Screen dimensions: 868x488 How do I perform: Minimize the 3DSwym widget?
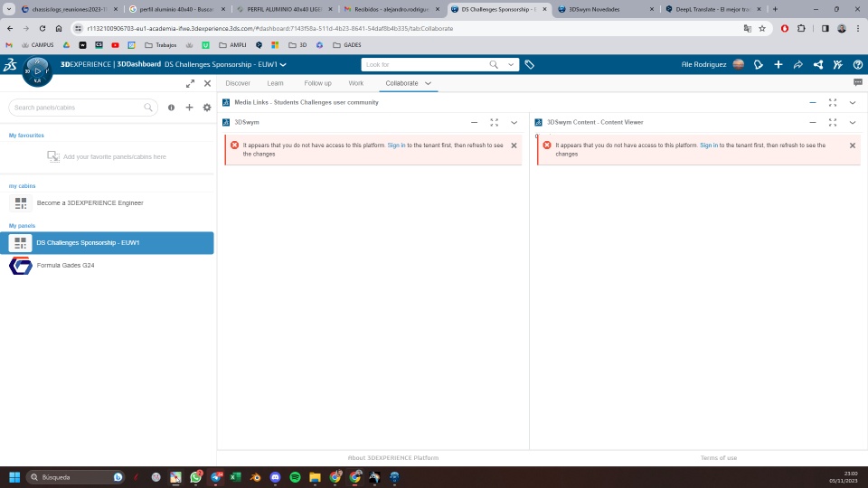[475, 122]
